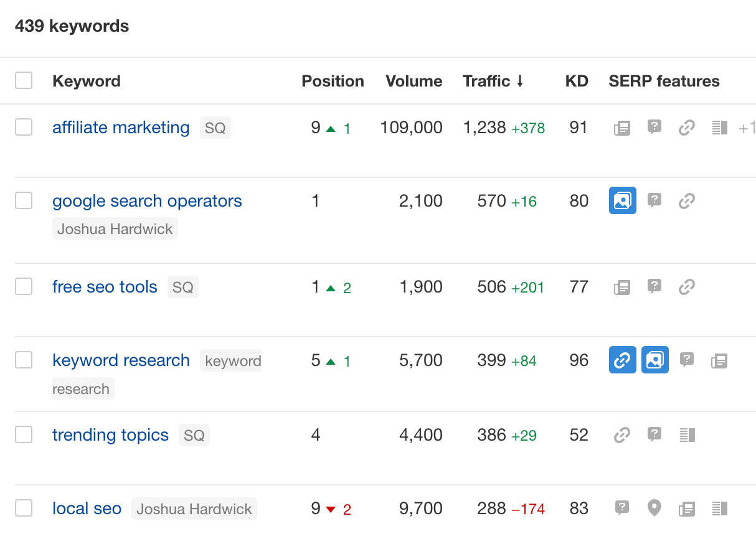Click the +378 traffic change value
The image size is (756, 539).
click(528, 128)
